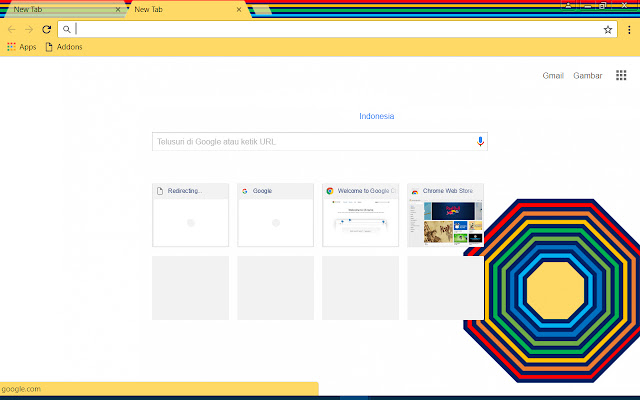Open the Chrome three-dot menu
640x400 pixels.
(x=629, y=30)
